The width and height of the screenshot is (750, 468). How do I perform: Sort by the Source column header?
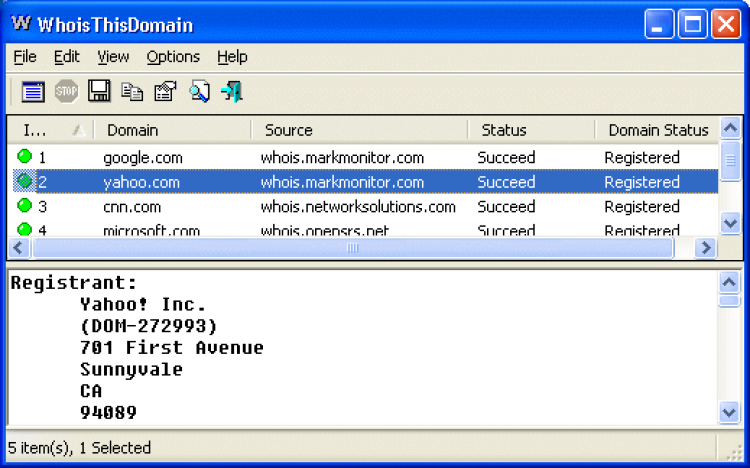360,130
